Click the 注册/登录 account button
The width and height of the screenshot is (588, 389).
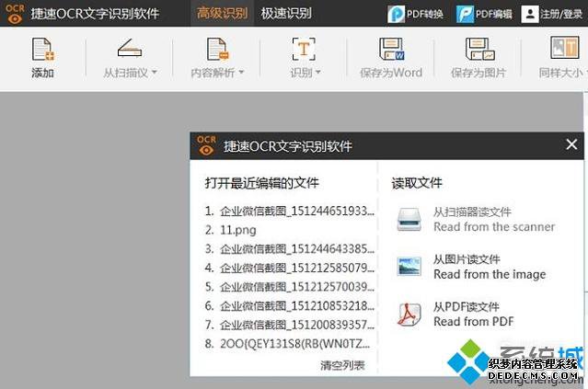click(x=552, y=14)
